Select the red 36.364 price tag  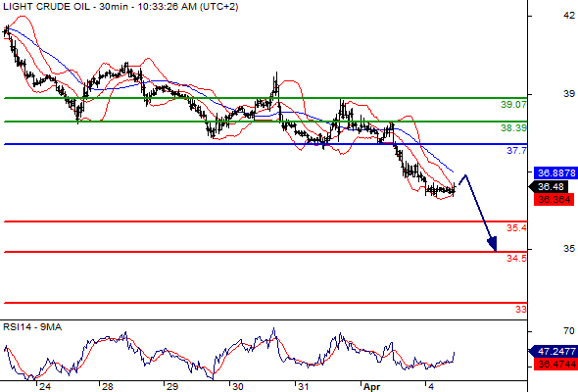coord(554,200)
